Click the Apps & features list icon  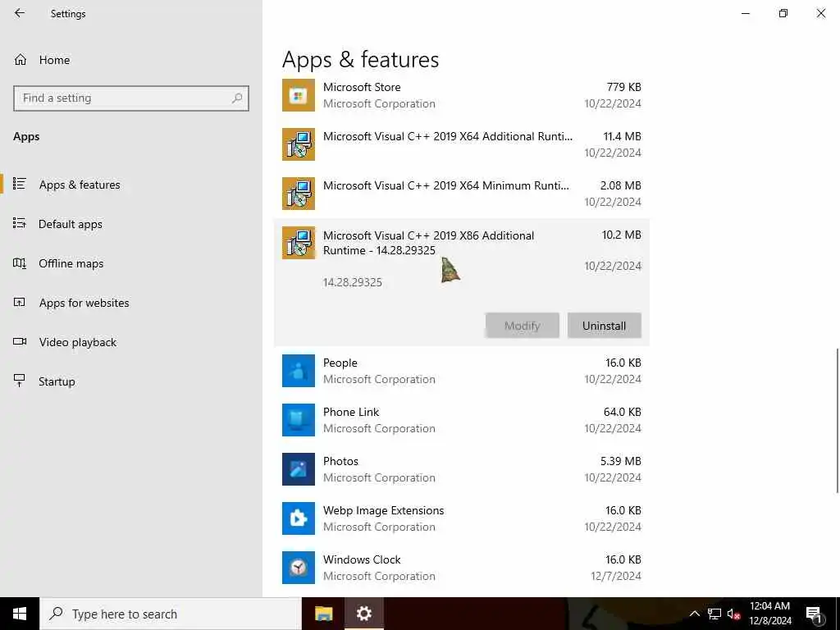click(x=20, y=184)
